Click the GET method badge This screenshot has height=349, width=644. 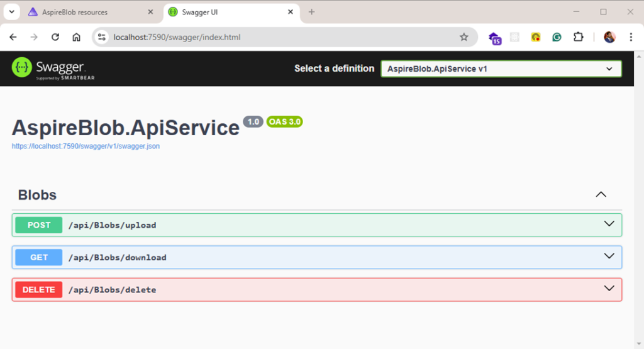point(39,257)
